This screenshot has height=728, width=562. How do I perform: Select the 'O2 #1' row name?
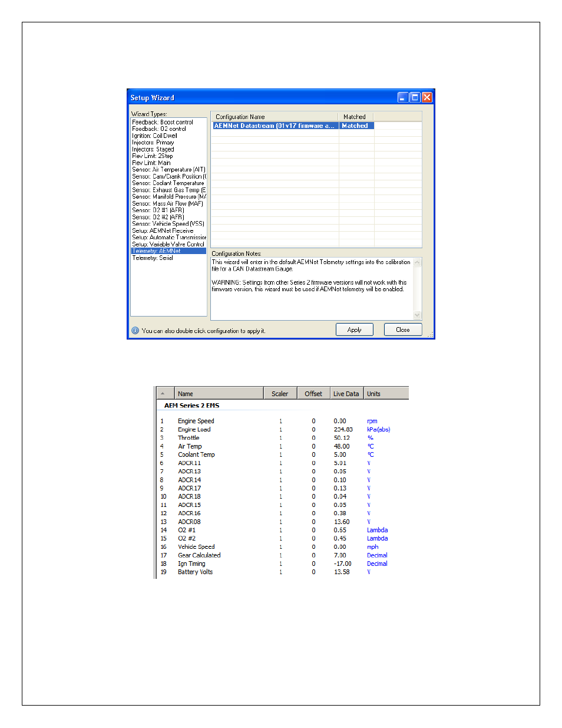[187, 530]
